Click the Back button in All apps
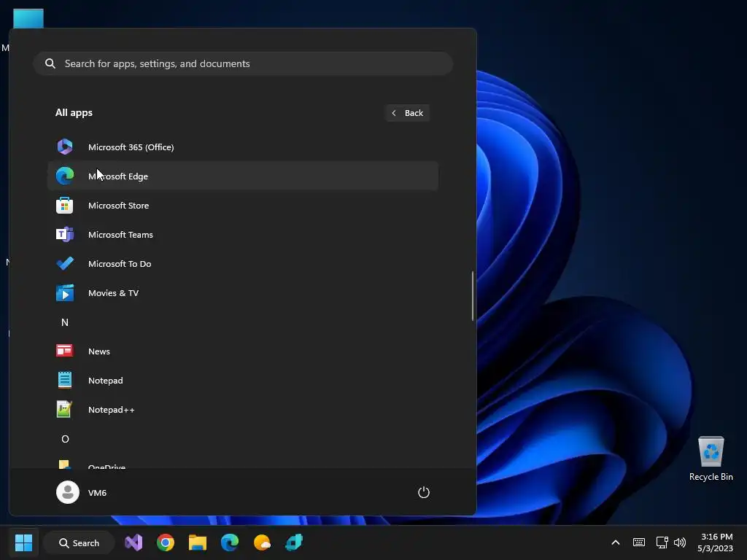 click(x=407, y=113)
